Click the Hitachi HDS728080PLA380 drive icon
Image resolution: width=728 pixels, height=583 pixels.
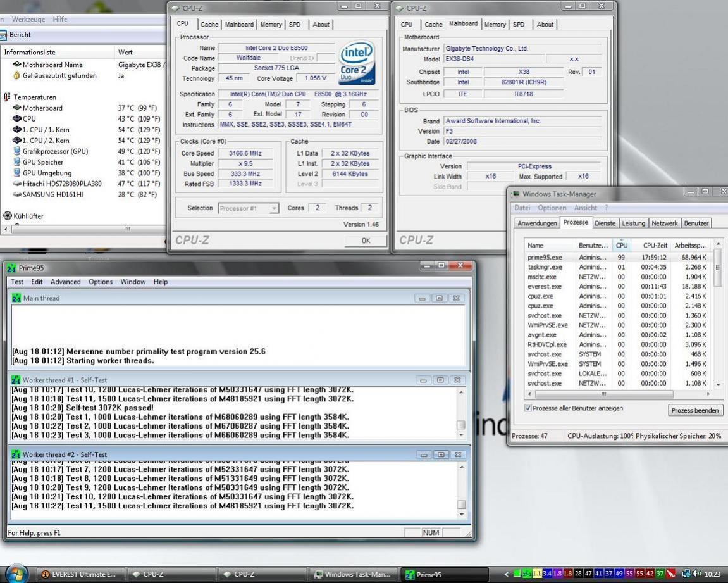pyautogui.click(x=16, y=184)
